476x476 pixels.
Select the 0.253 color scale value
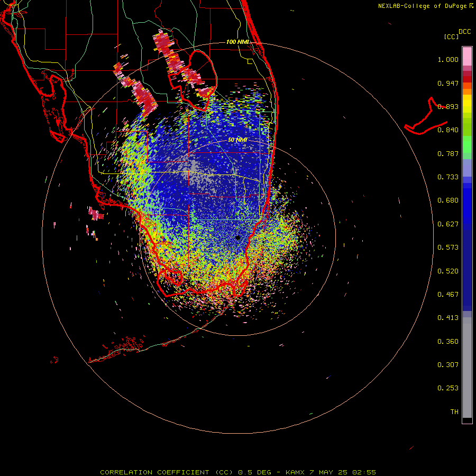tap(448, 388)
